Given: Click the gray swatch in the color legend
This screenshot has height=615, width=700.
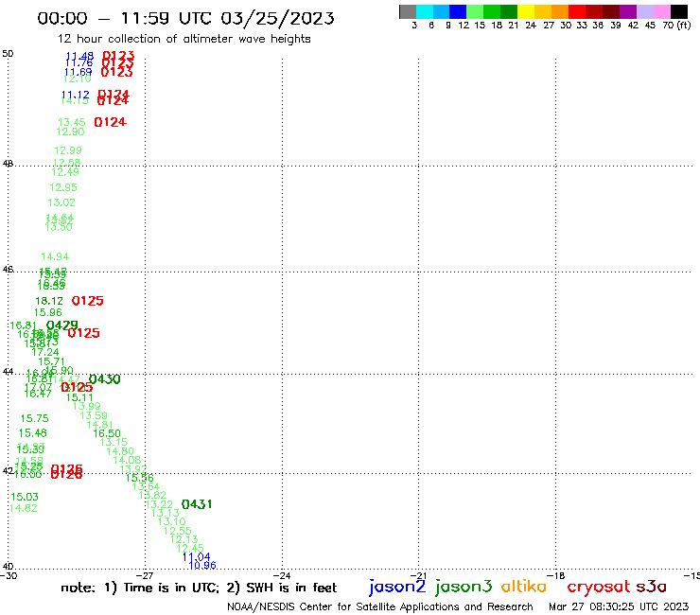Looking at the screenshot, I should [408, 11].
